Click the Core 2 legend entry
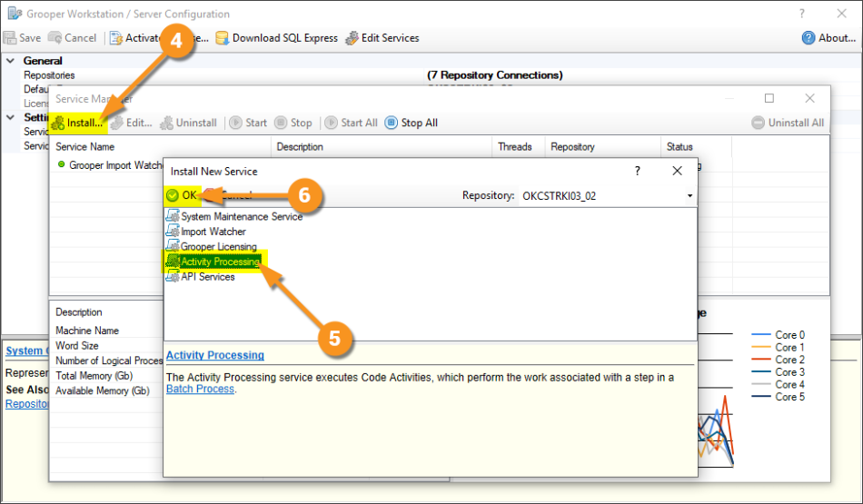The height and width of the screenshot is (504, 863). coord(778,360)
